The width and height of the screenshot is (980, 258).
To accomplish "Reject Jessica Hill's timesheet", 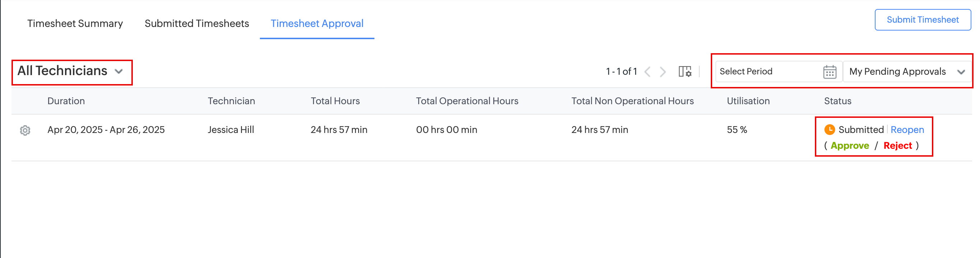I will 897,146.
